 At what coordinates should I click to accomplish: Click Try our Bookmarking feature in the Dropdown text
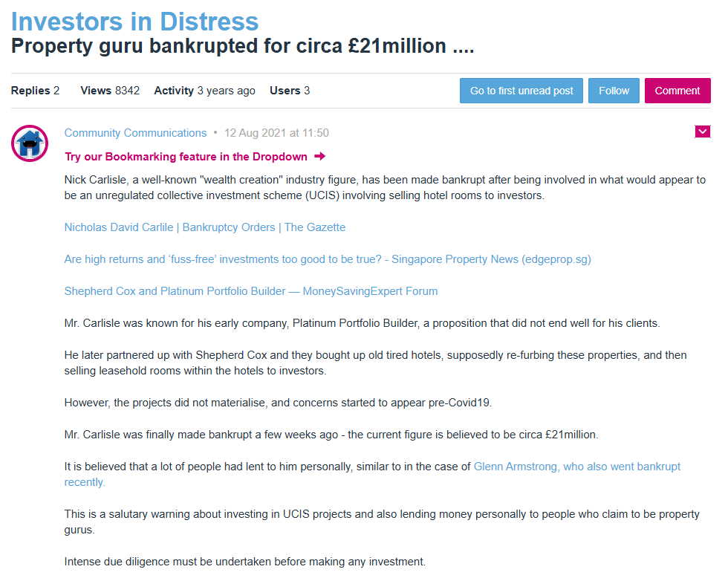pyautogui.click(x=186, y=157)
